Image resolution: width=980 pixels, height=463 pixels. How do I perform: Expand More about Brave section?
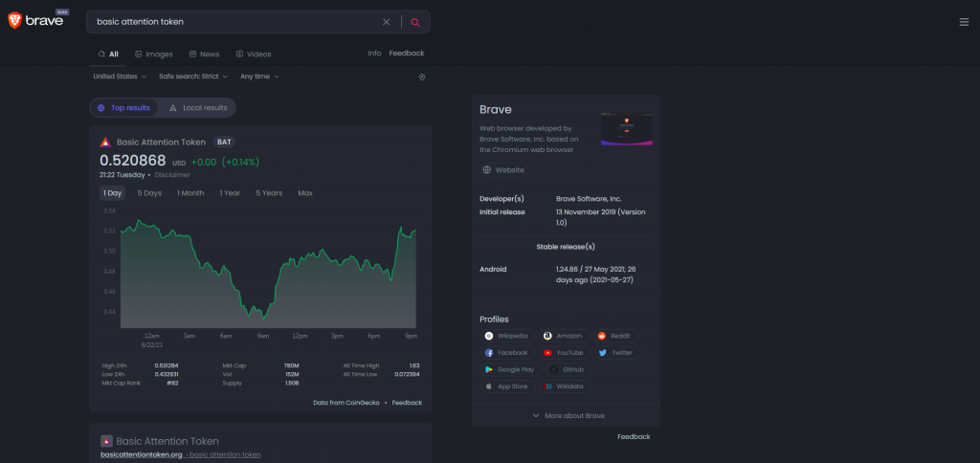click(568, 416)
